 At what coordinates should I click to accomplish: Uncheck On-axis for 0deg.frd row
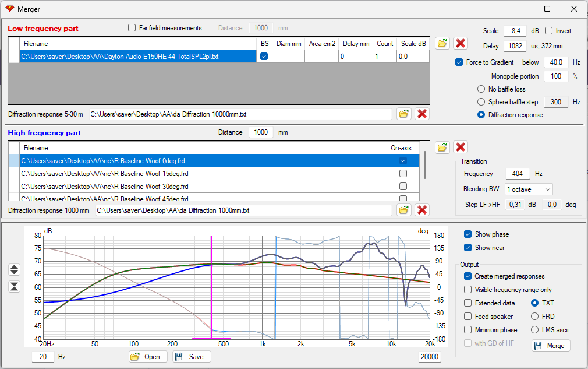click(403, 161)
